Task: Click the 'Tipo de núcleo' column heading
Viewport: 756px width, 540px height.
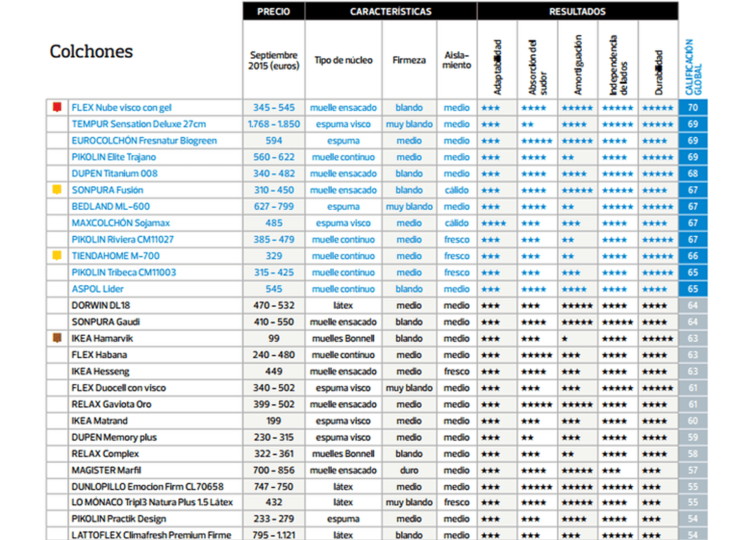Action: click(343, 60)
